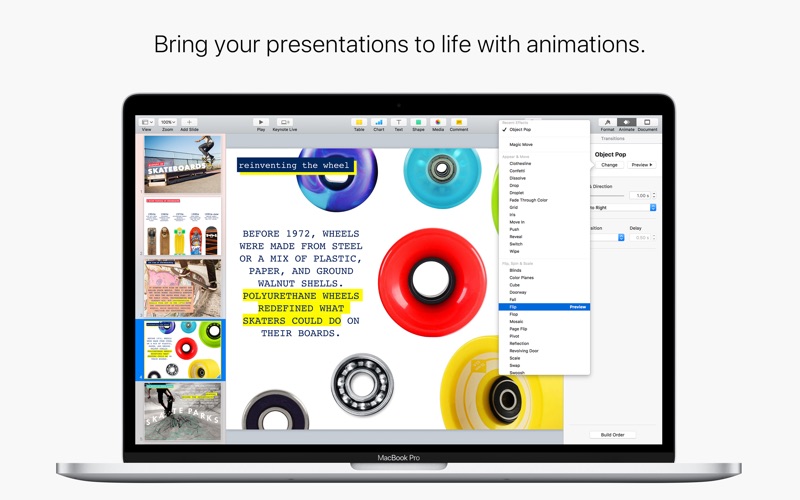Image resolution: width=800 pixels, height=500 pixels.
Task: Select the highlighted Flip transition
Action: coord(544,307)
